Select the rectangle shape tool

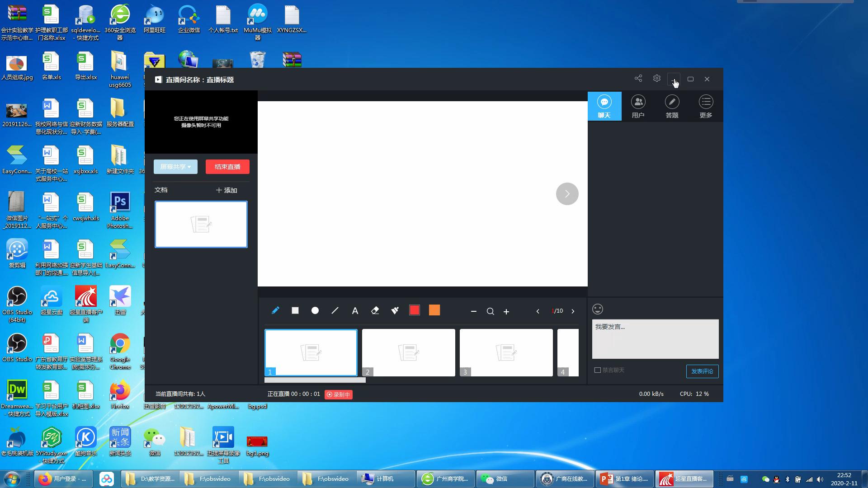(x=295, y=310)
